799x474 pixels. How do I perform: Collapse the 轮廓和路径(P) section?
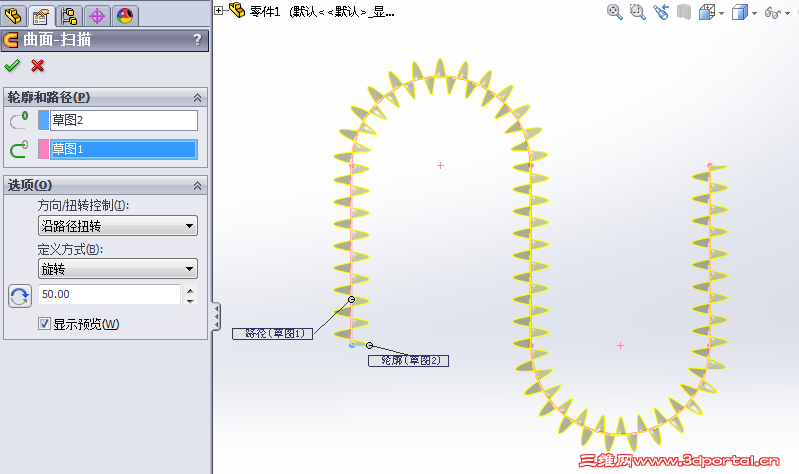point(198,97)
